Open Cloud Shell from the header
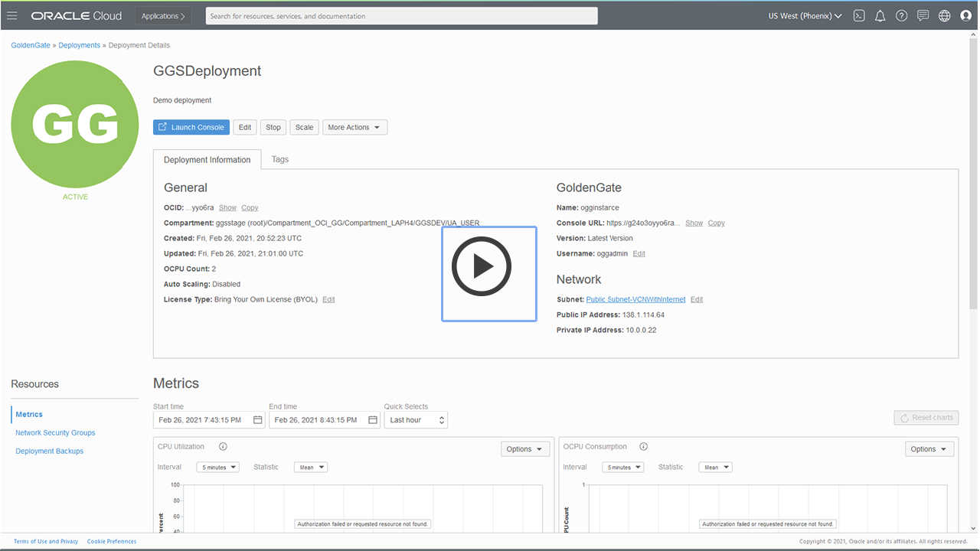 859,16
